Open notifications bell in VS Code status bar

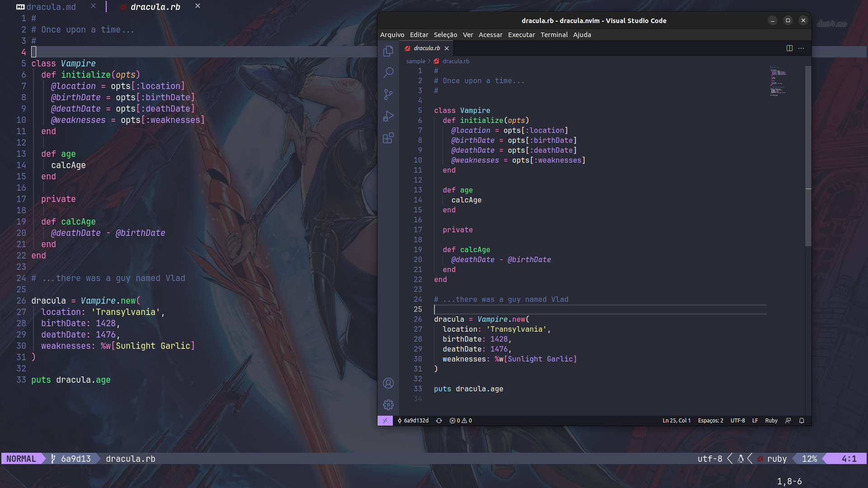coord(802,421)
